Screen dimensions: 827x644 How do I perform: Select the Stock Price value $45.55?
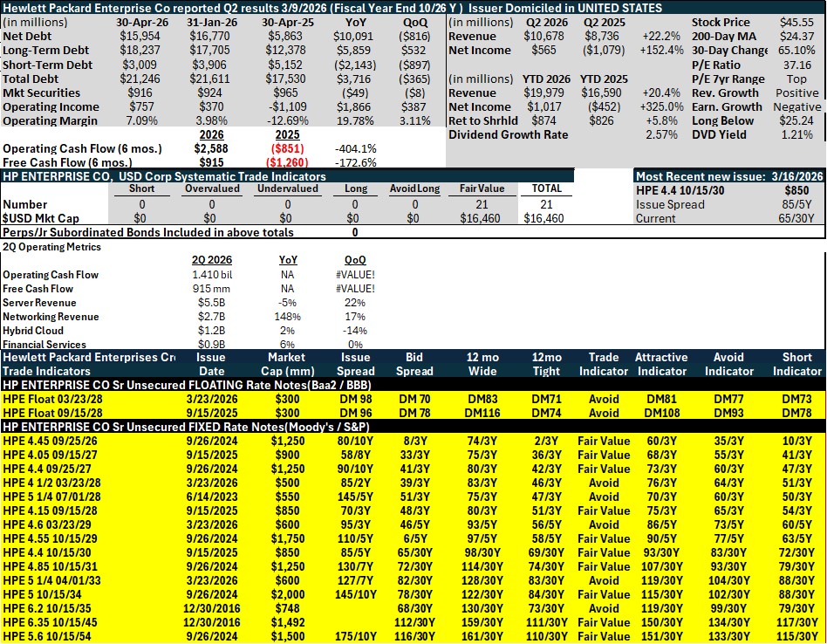796,22
